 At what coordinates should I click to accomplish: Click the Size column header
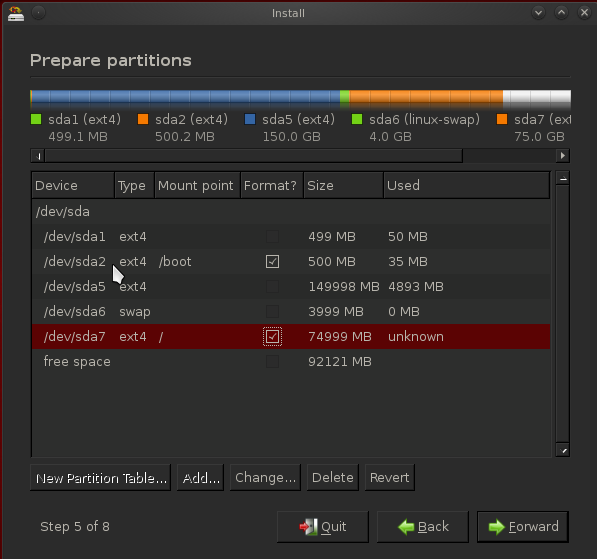pos(343,185)
